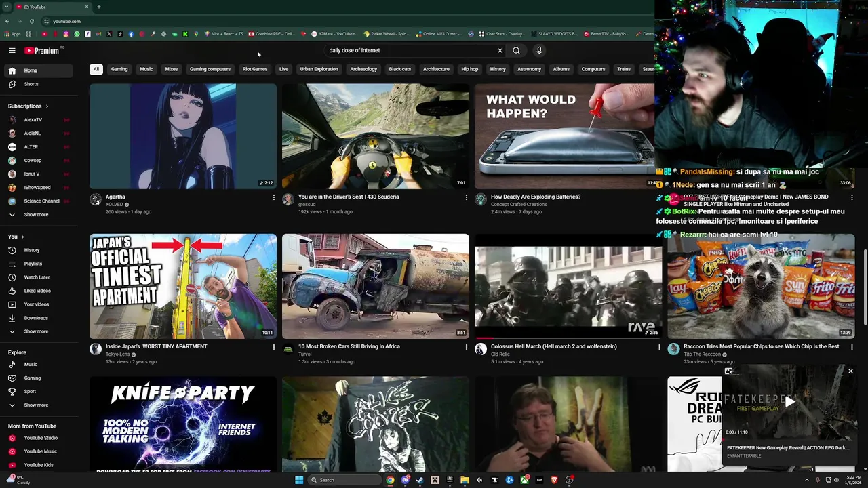The width and height of the screenshot is (868, 488).
Task: Start voice search with the microphone icon
Action: point(539,50)
